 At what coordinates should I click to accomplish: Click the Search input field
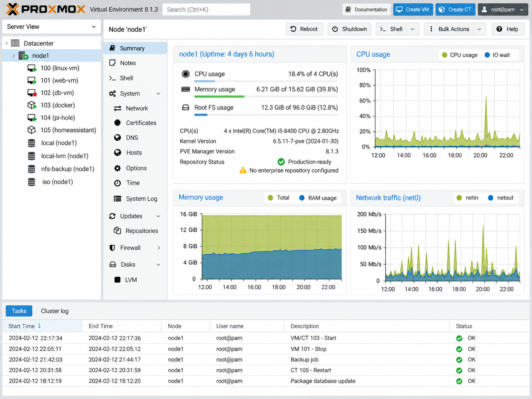[x=206, y=10]
